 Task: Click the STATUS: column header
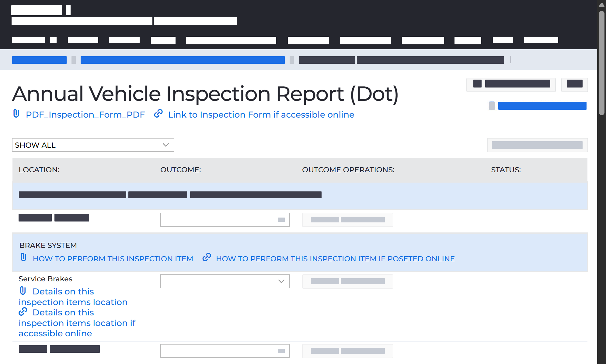[x=506, y=170]
